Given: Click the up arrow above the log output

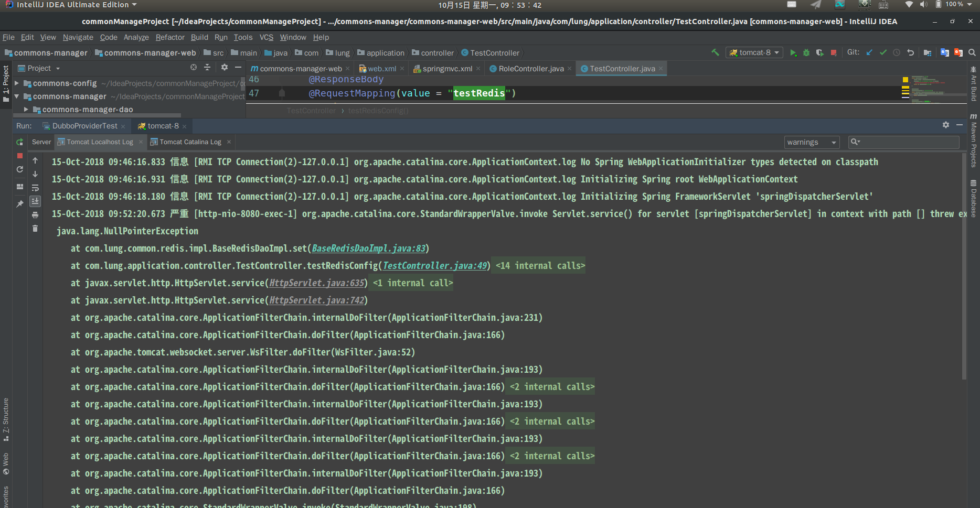Looking at the screenshot, I should [x=35, y=160].
